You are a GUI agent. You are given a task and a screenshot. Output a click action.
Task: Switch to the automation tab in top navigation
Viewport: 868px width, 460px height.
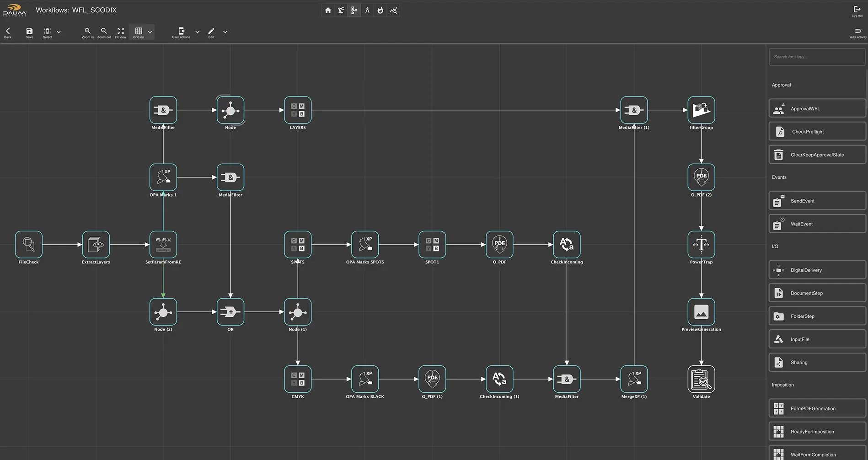341,10
